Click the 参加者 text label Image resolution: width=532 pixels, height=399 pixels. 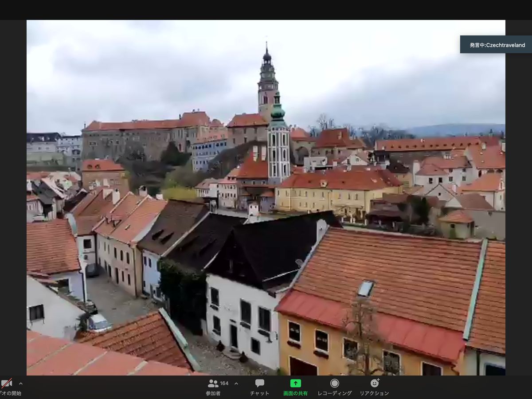(x=213, y=393)
